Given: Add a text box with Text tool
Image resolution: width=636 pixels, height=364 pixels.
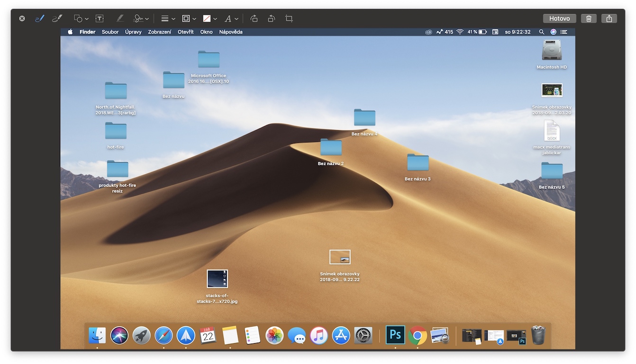Looking at the screenshot, I should (x=100, y=18).
